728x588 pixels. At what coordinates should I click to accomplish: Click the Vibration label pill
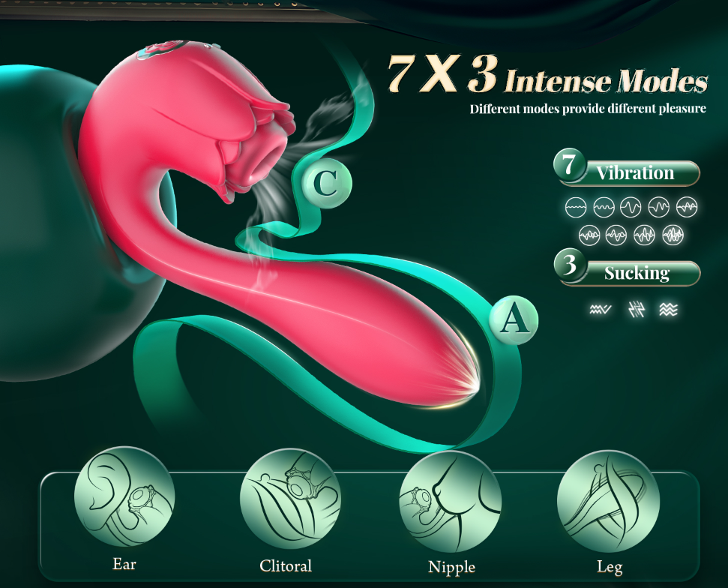[634, 173]
